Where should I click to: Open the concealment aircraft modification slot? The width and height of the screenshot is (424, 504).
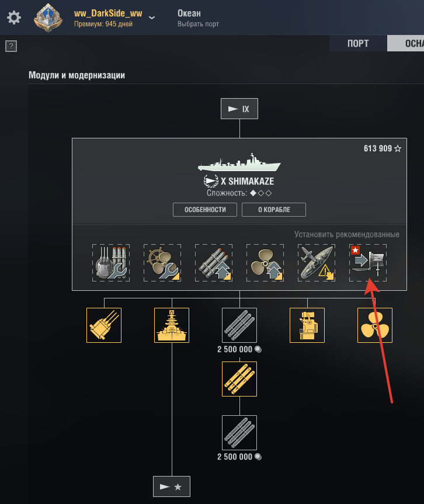point(317,263)
